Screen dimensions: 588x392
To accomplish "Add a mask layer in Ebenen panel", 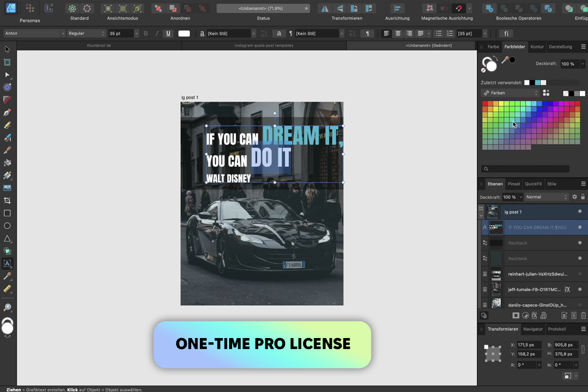I will pyautogui.click(x=516, y=316).
